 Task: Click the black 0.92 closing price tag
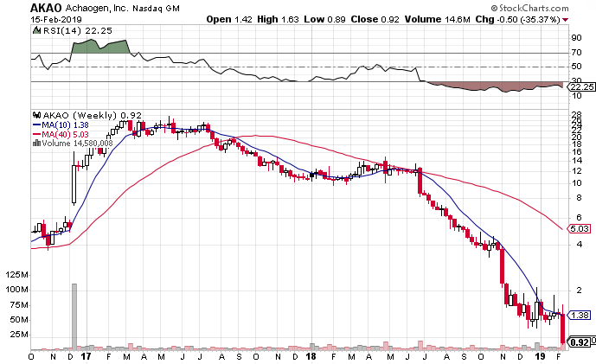click(x=579, y=342)
